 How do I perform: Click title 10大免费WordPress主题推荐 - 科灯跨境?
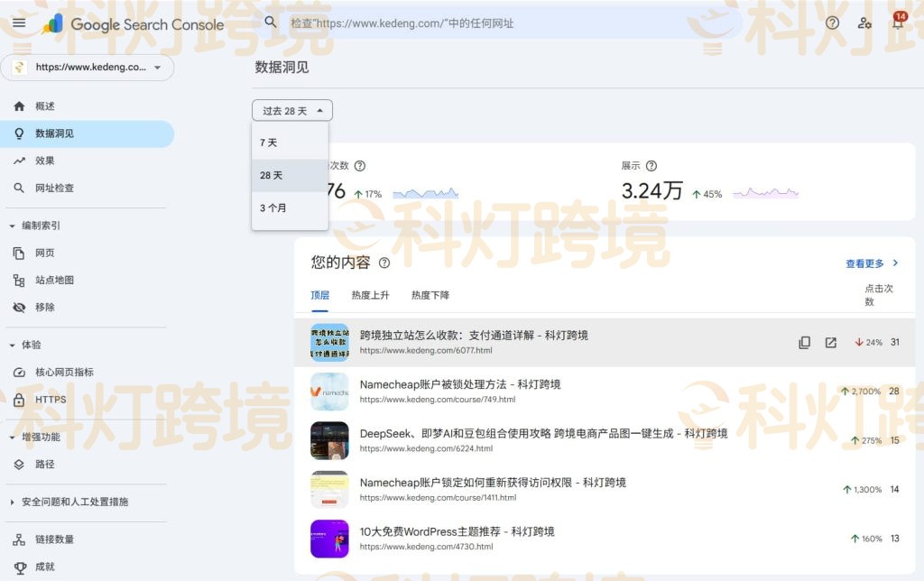[457, 531]
